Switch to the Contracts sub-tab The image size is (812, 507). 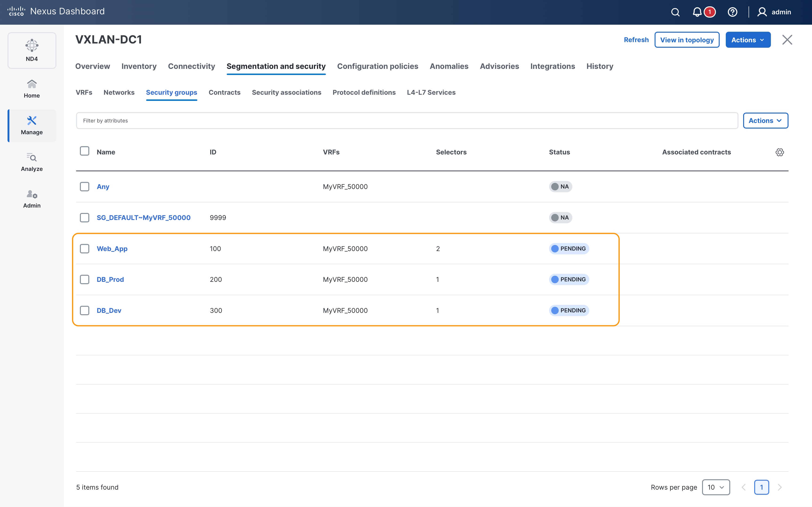click(x=224, y=92)
